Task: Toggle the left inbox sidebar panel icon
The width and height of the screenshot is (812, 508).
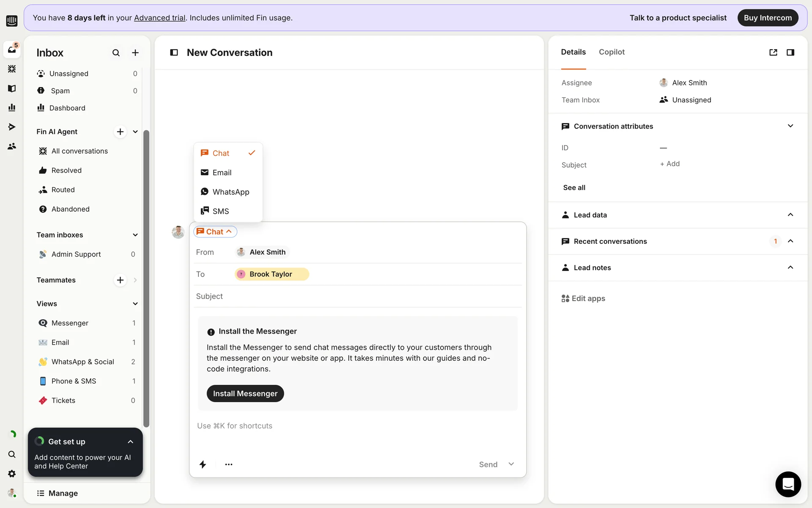Action: point(174,52)
